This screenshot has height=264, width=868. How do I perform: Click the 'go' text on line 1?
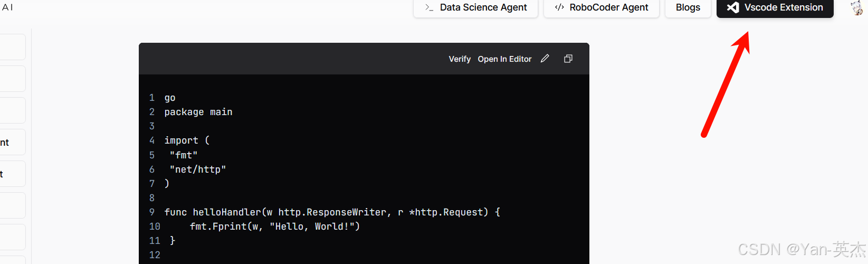(170, 98)
